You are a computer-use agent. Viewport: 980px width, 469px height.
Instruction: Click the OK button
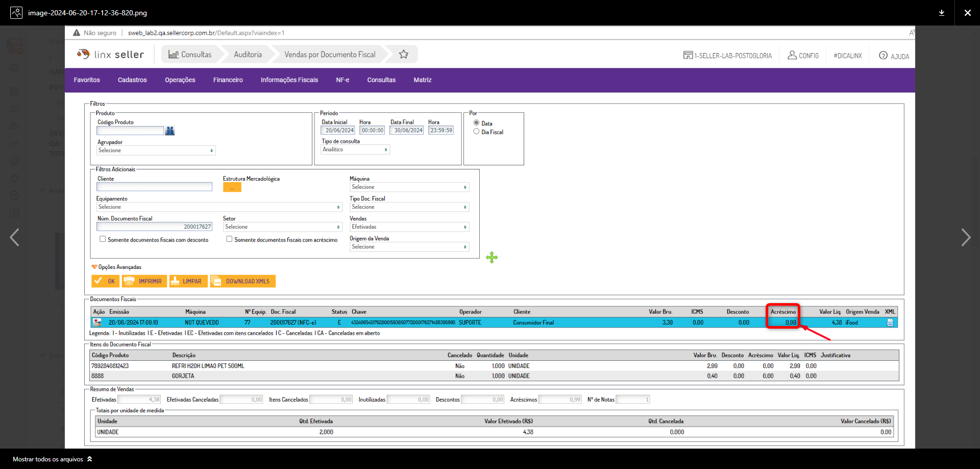click(105, 281)
